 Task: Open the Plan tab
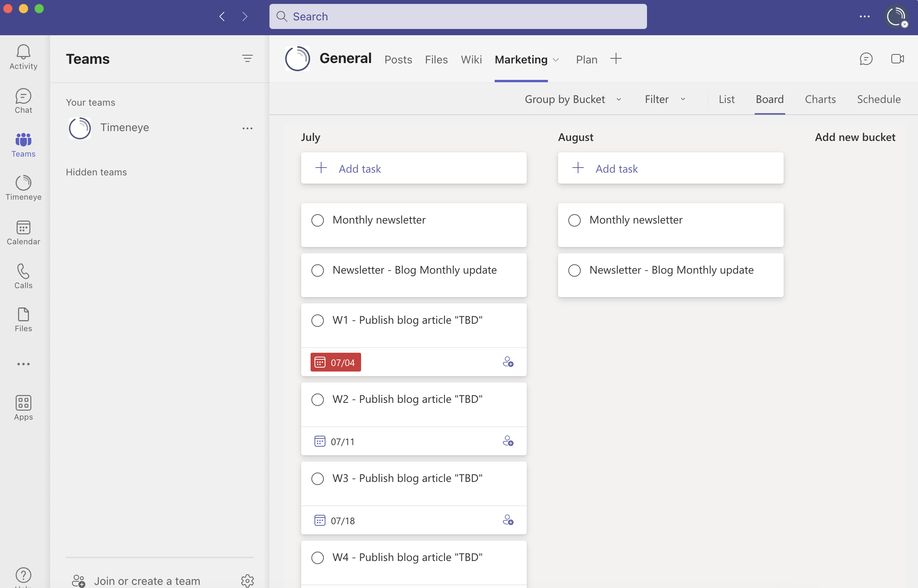click(x=587, y=60)
